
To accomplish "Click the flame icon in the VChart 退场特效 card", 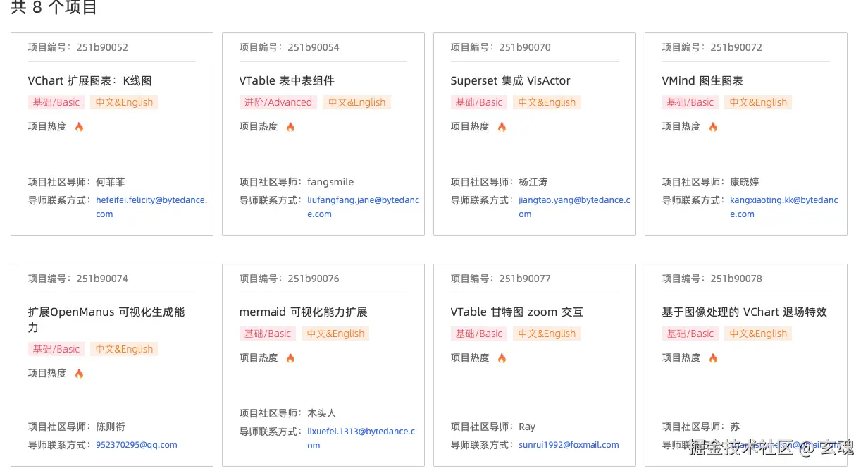I will coord(713,358).
